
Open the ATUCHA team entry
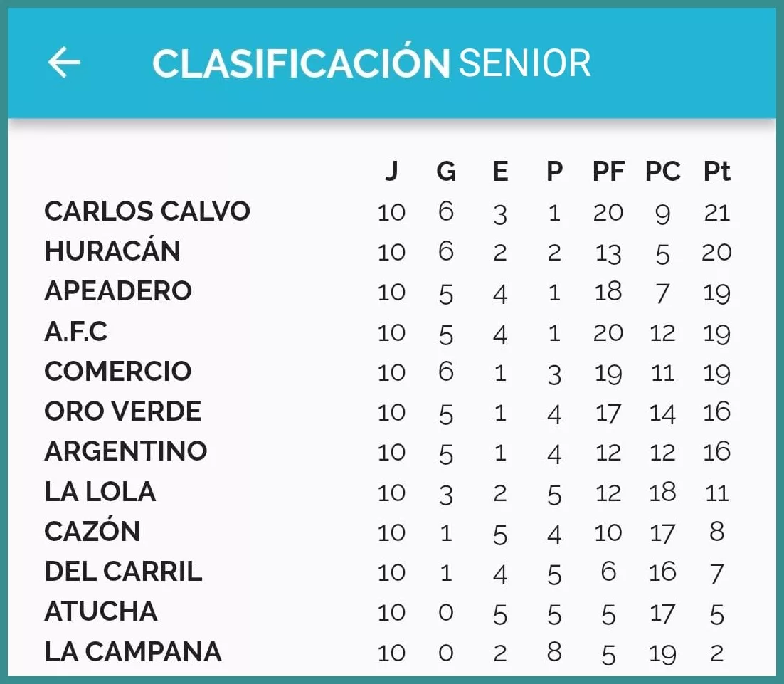click(x=101, y=611)
